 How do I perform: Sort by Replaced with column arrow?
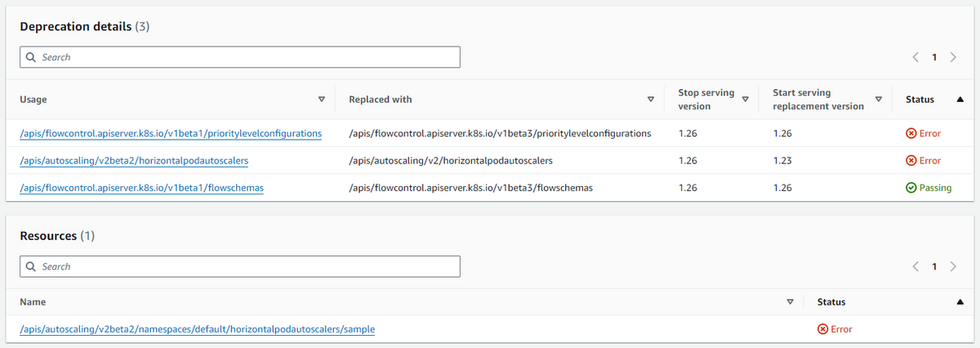(x=650, y=100)
